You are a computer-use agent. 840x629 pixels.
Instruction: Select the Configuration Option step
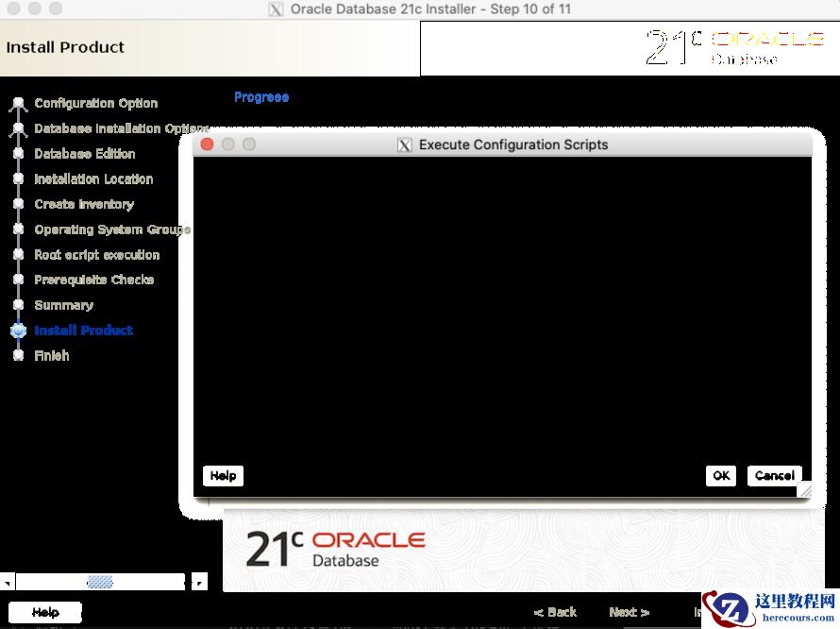click(x=96, y=103)
